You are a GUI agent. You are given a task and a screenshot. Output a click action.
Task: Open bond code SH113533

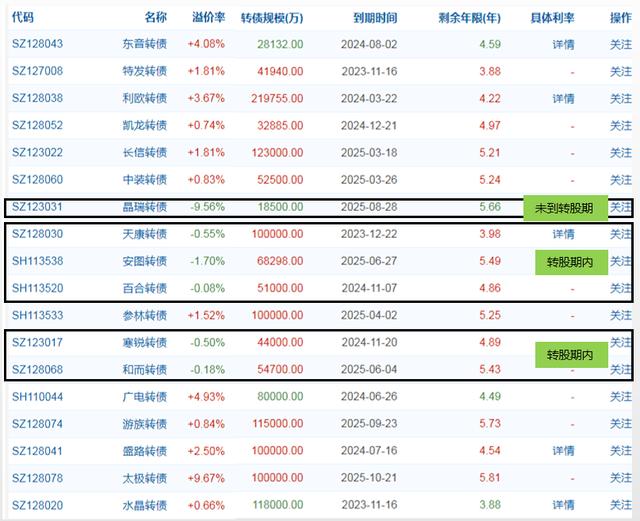coord(38,315)
